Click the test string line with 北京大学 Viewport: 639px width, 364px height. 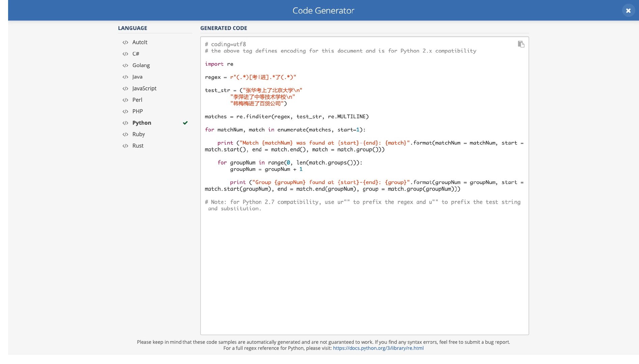pyautogui.click(x=254, y=90)
